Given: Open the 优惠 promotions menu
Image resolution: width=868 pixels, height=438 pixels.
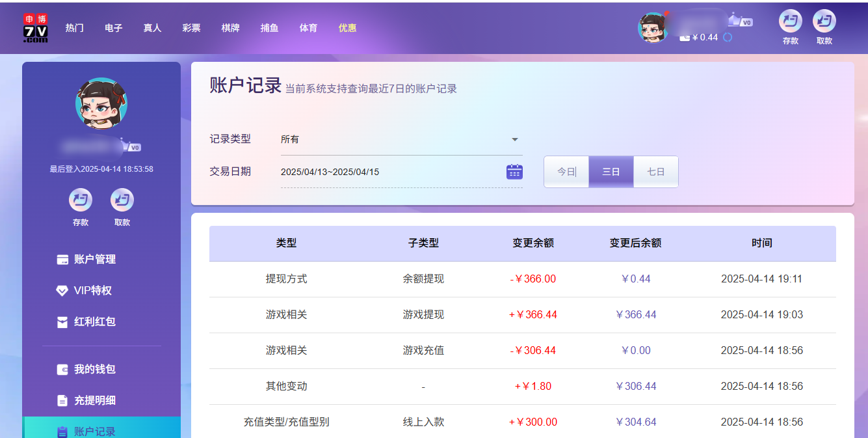Looking at the screenshot, I should [x=347, y=28].
